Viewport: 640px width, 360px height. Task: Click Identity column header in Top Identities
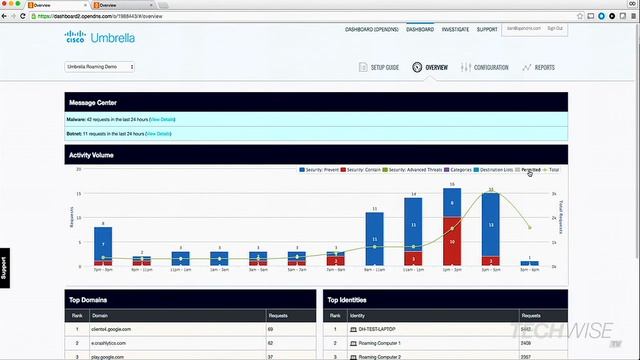click(433, 316)
